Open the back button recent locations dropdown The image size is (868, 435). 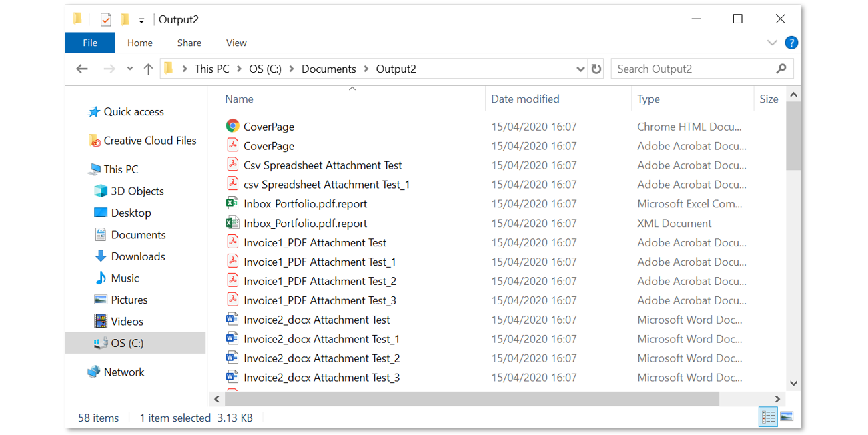[129, 68]
